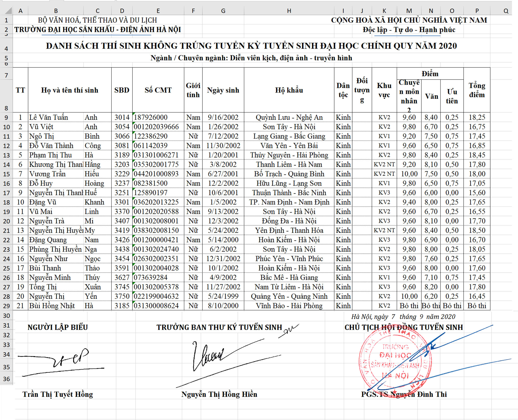The width and height of the screenshot is (518, 420).
Task: Click the select-all corner triangle
Action: pos(7,11)
